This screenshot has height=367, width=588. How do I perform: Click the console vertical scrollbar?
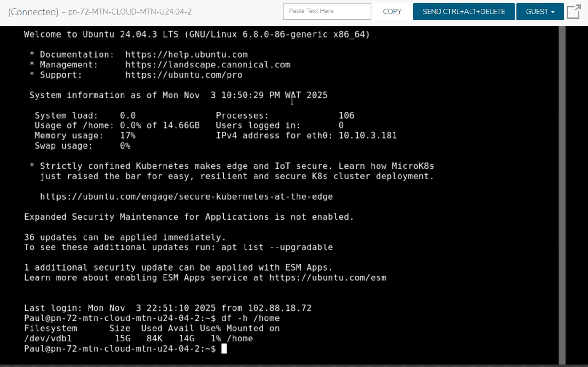(562, 195)
